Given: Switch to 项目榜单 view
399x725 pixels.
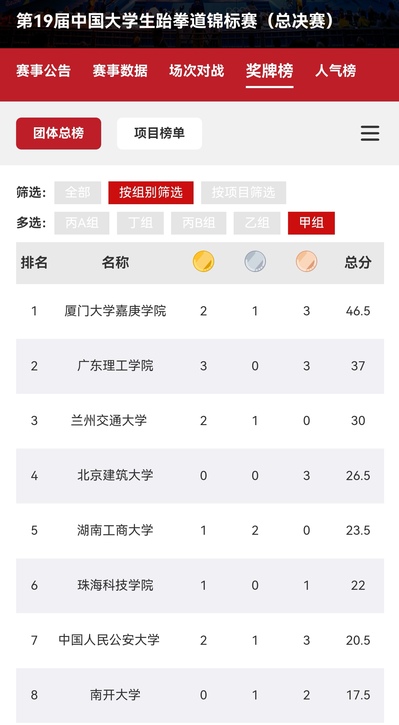Looking at the screenshot, I should [x=160, y=133].
